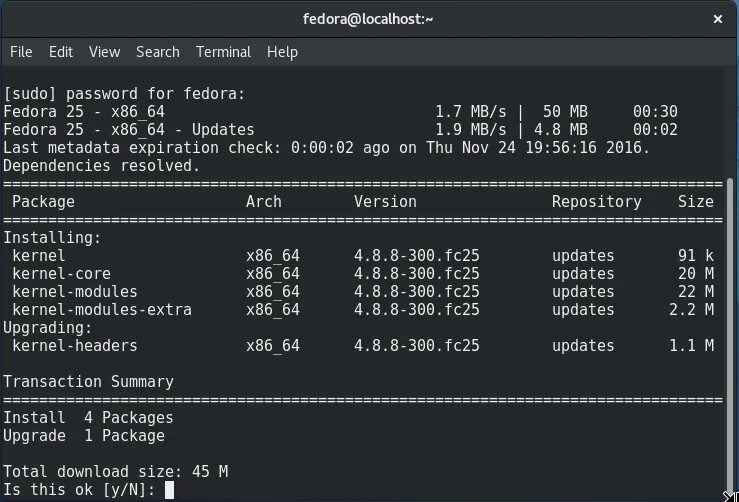
Task: Click the 'Size' column header
Action: (696, 202)
